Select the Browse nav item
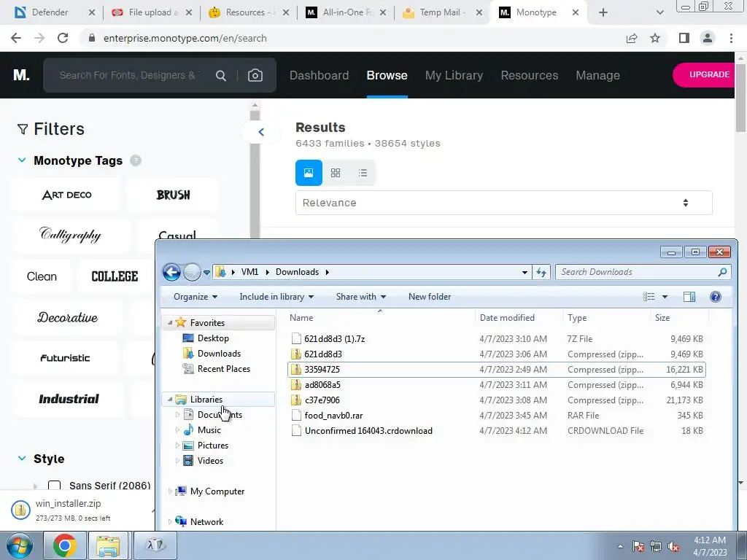The image size is (747, 560). pyautogui.click(x=387, y=75)
